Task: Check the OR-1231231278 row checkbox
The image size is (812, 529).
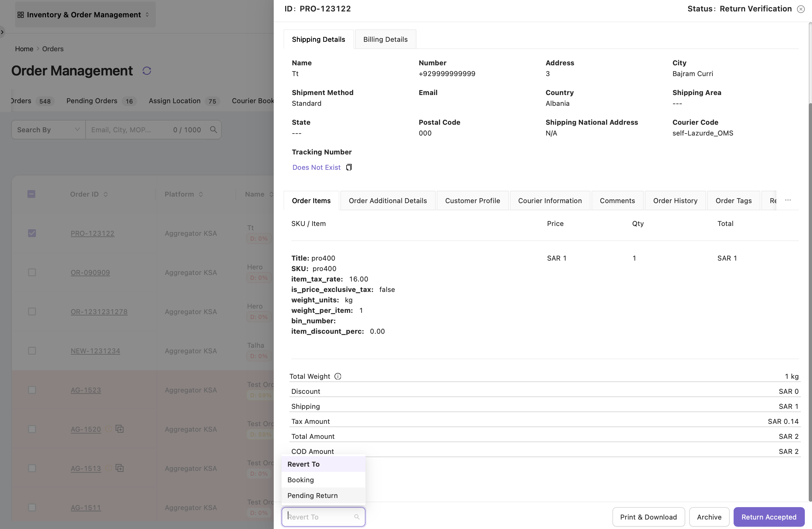Action: 32,312
